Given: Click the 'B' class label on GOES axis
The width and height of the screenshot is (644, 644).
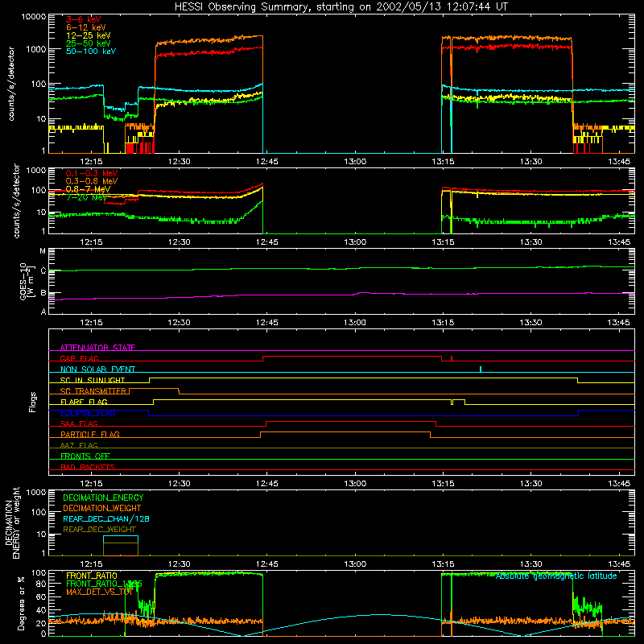Looking at the screenshot, I should [x=43, y=293].
